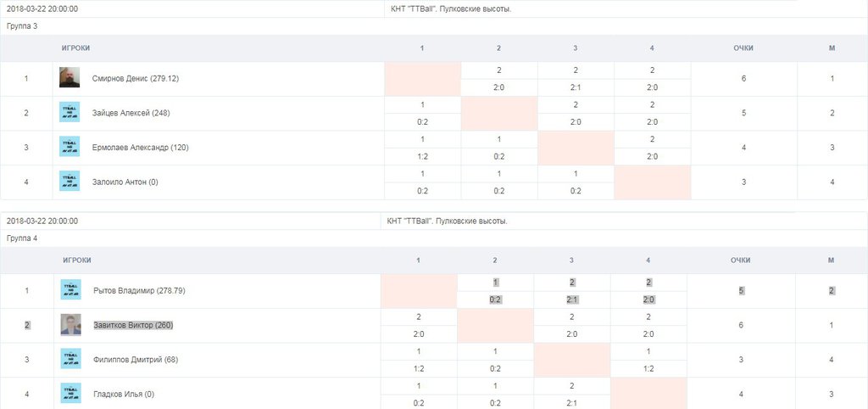Image resolution: width=868 pixels, height=409 pixels.
Task: Click the Группа 4 group label
Action: coord(22,238)
